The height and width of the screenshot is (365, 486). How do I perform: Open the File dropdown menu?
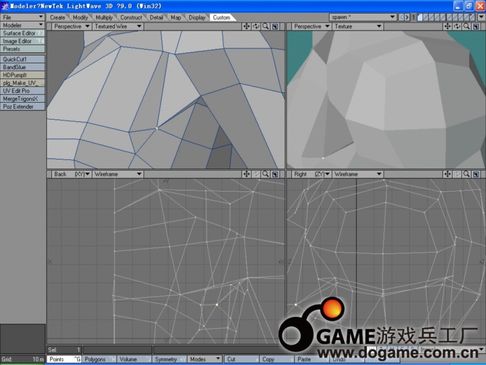coord(22,17)
